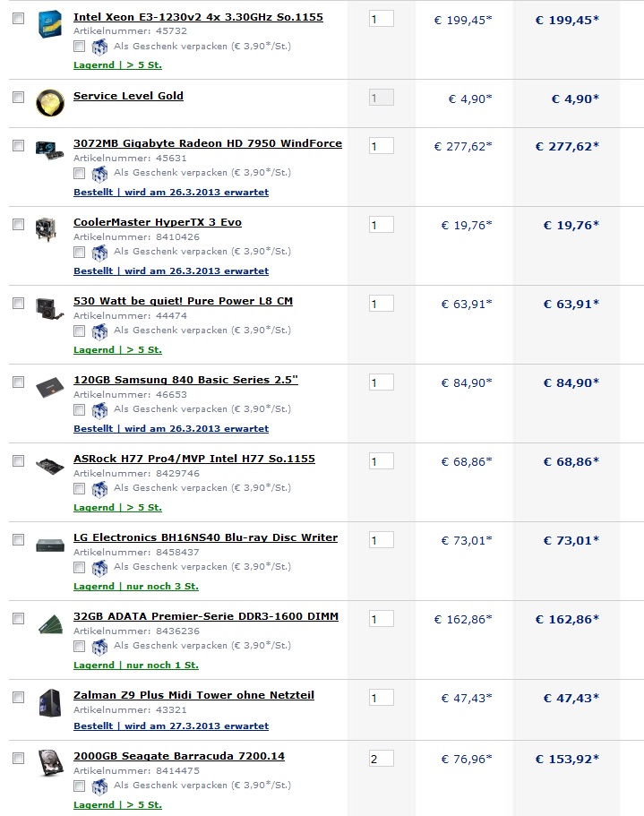This screenshot has height=816, width=644.
Task: Open LG Electronics BH16NS40 Blu-ray link
Action: (205, 537)
